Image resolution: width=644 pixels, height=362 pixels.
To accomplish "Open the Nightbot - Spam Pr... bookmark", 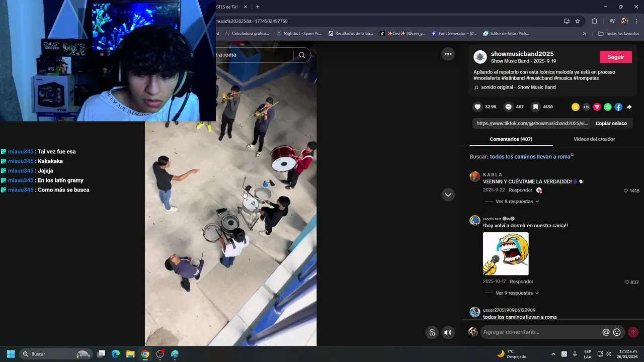I will pos(299,34).
